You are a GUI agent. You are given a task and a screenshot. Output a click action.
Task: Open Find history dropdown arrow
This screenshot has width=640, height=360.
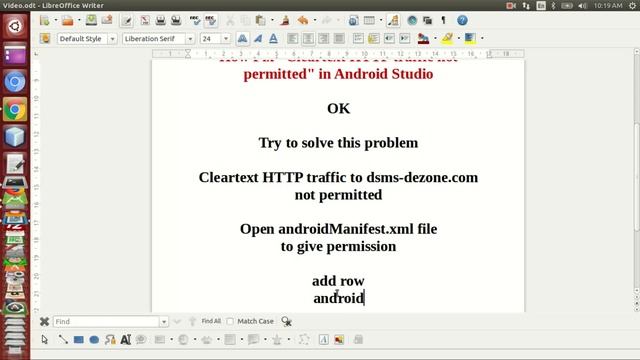(x=164, y=322)
